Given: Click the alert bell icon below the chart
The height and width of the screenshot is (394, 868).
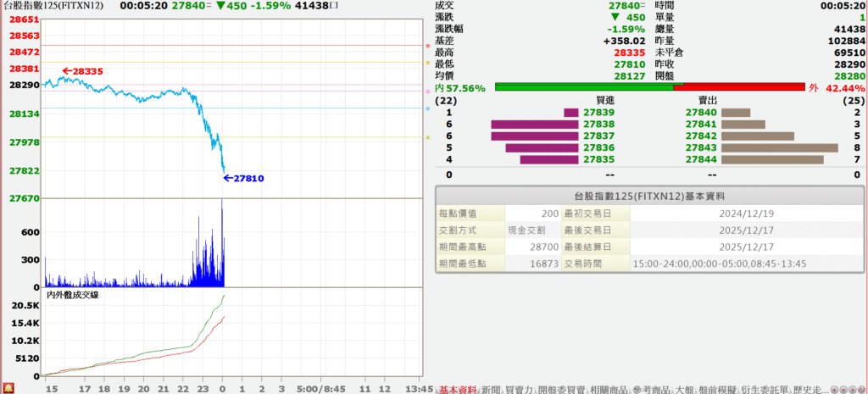Looking at the screenshot, I should point(7,387).
